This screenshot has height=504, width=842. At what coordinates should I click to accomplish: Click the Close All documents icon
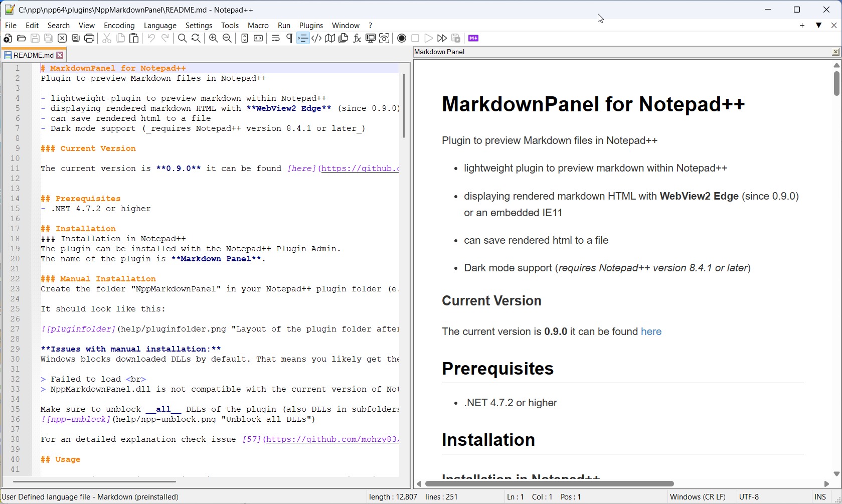click(x=76, y=38)
